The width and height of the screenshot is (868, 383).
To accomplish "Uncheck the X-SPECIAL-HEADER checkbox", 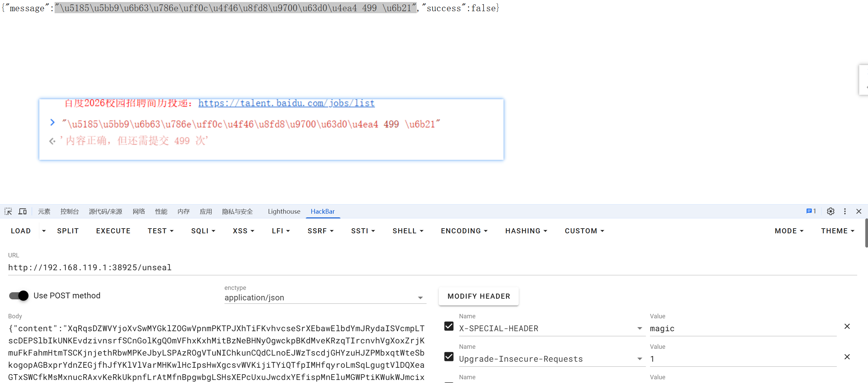I will (x=449, y=326).
